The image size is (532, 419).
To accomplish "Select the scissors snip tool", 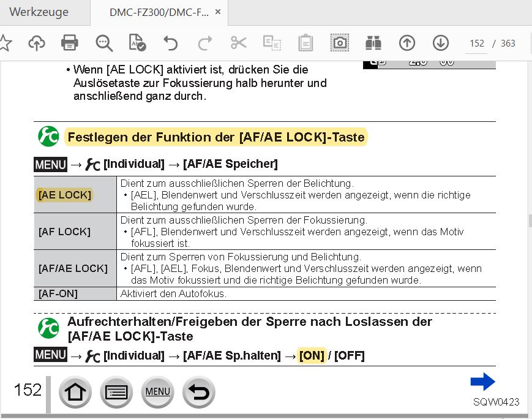I will (238, 43).
